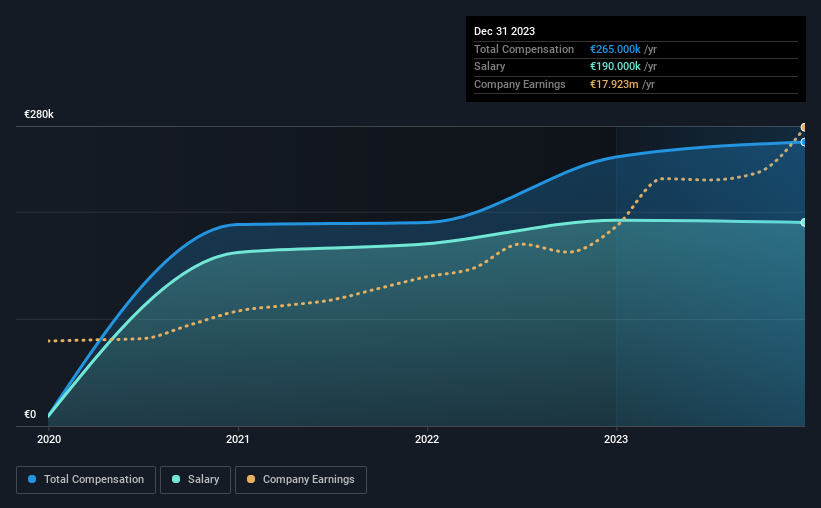This screenshot has width=821, height=508.
Task: Click the €280k y-axis label
Action: [x=39, y=114]
